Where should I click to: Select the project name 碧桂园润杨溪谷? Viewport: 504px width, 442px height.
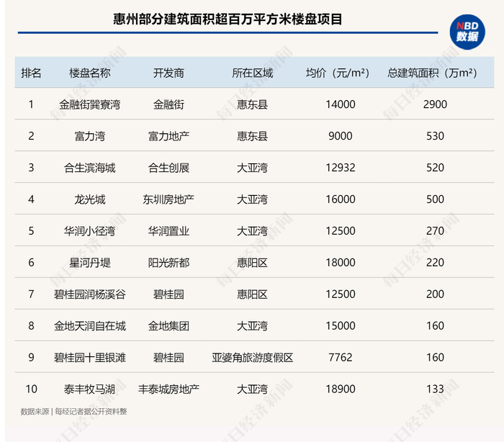click(90, 294)
